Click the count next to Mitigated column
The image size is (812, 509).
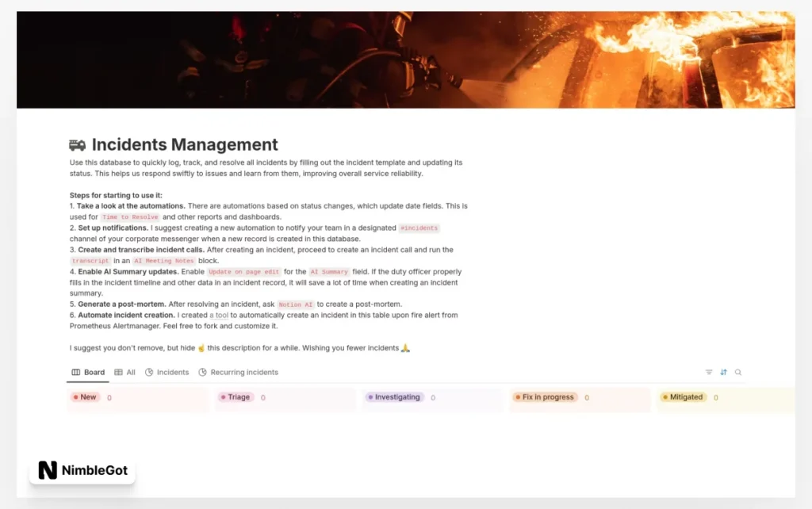click(716, 398)
